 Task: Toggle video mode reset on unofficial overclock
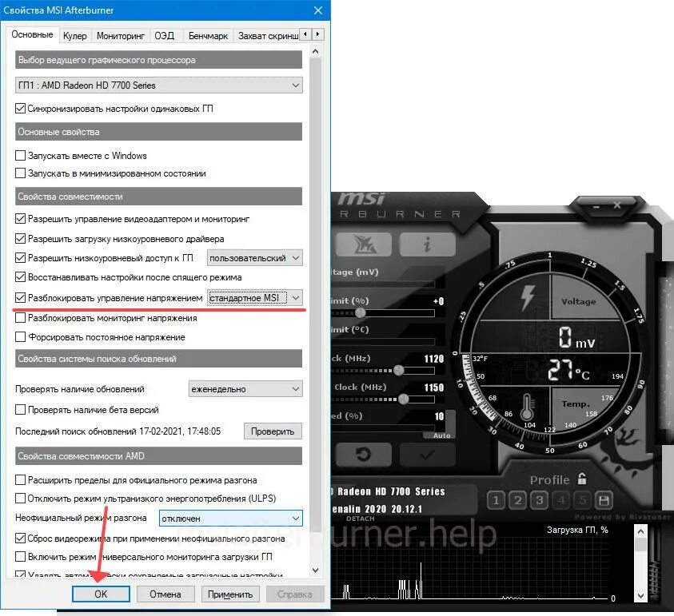click(20, 538)
